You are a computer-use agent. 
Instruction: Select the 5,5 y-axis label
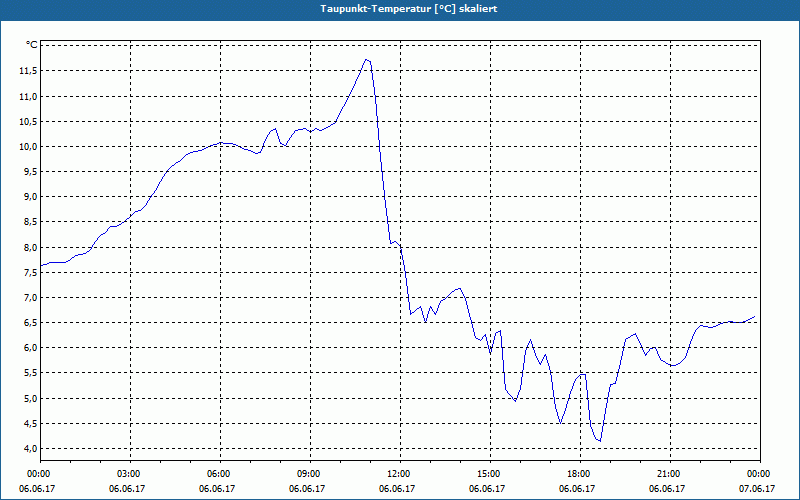(x=30, y=373)
